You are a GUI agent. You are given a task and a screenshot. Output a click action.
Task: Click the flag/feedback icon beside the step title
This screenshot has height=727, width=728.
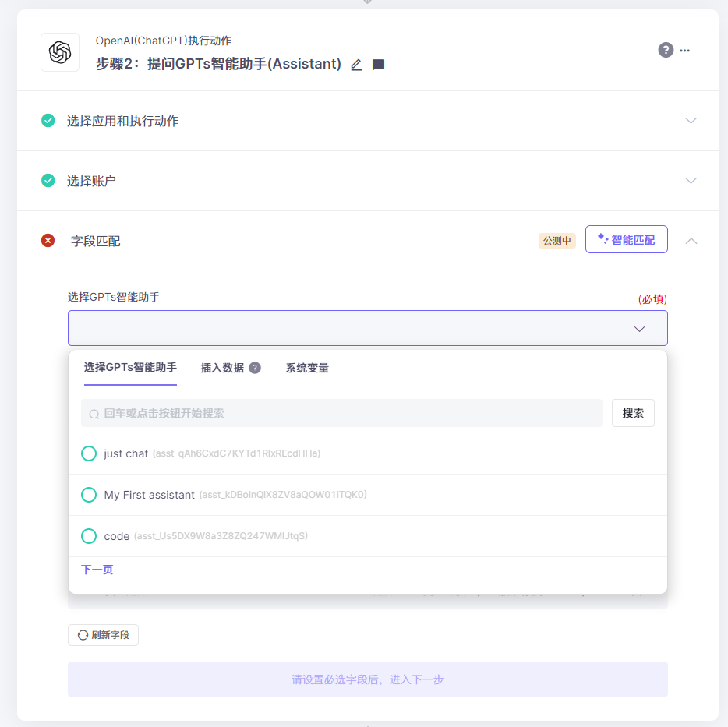click(x=378, y=65)
